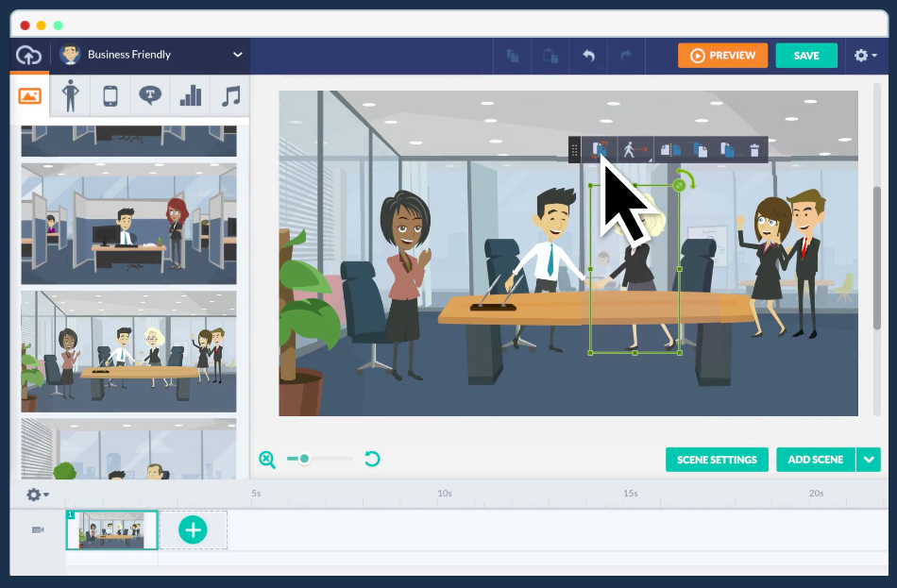Click the ADD SCENE button
This screenshot has width=897, height=588.
[x=815, y=460]
